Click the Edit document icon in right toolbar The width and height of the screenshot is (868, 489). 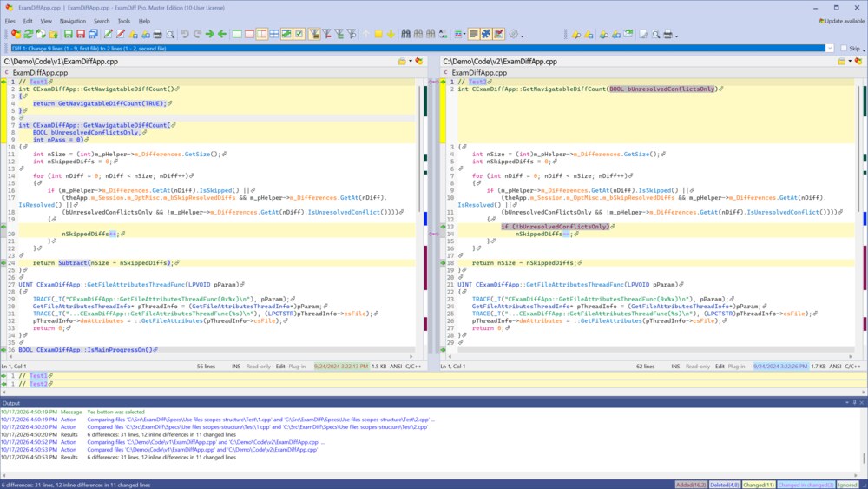point(643,35)
